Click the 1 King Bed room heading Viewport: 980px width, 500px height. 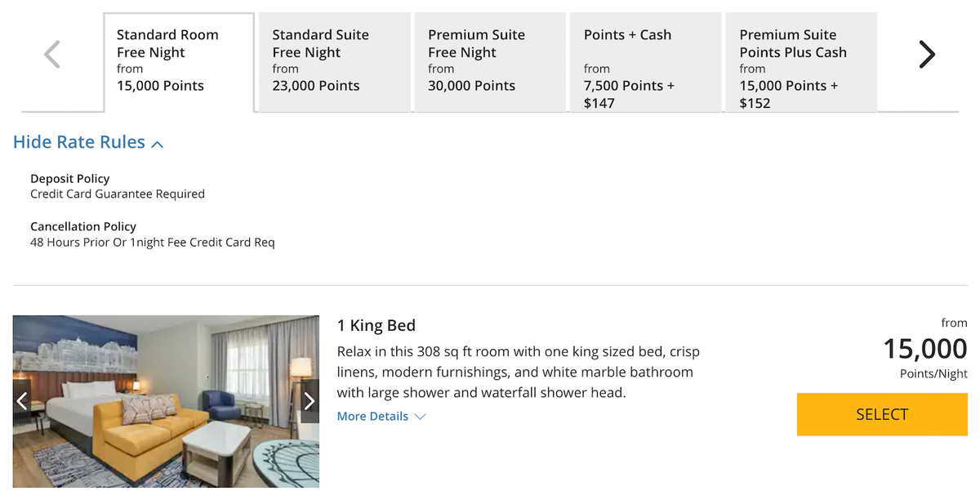click(376, 325)
